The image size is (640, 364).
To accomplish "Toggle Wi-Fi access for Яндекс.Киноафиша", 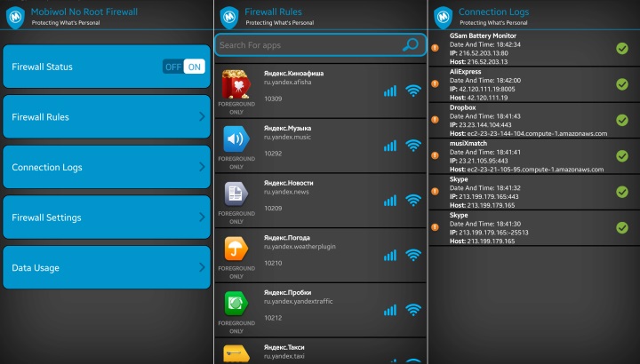I will click(413, 91).
